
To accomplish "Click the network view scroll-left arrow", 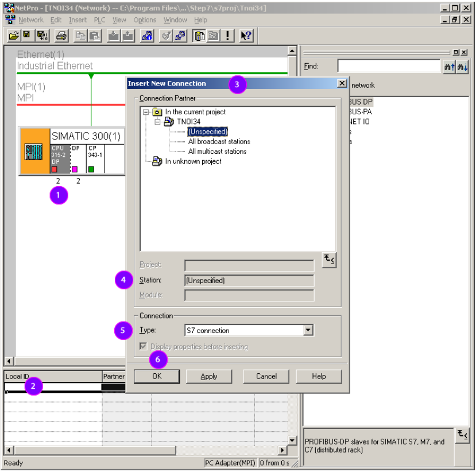I will point(9,361).
